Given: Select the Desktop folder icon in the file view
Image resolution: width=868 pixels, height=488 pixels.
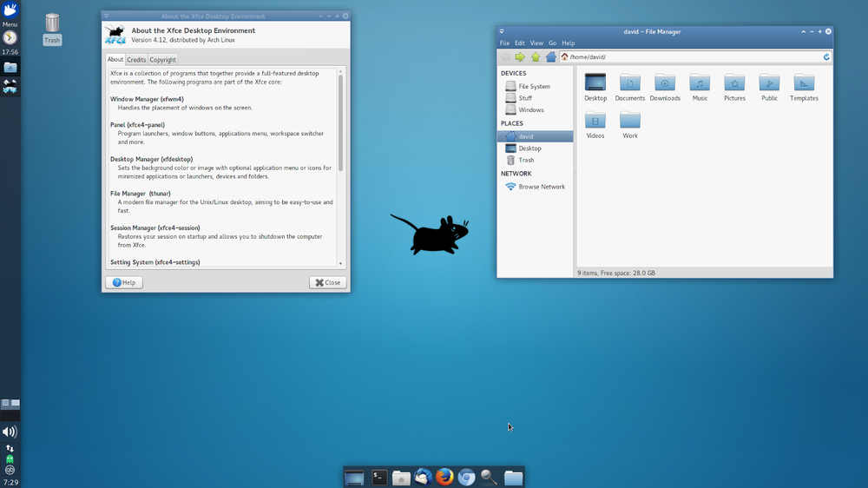Looking at the screenshot, I should click(x=595, y=87).
